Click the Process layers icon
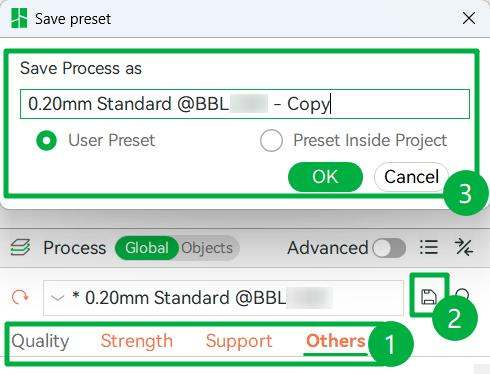 (20, 248)
